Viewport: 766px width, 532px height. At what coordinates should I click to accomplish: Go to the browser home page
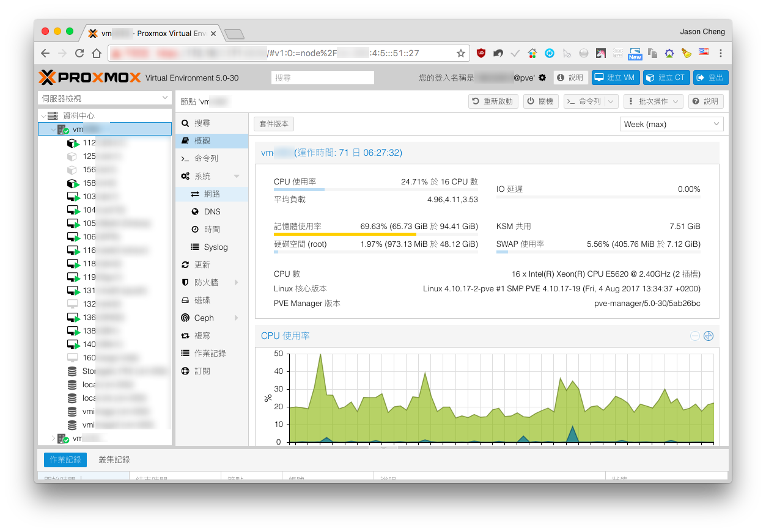pyautogui.click(x=96, y=53)
